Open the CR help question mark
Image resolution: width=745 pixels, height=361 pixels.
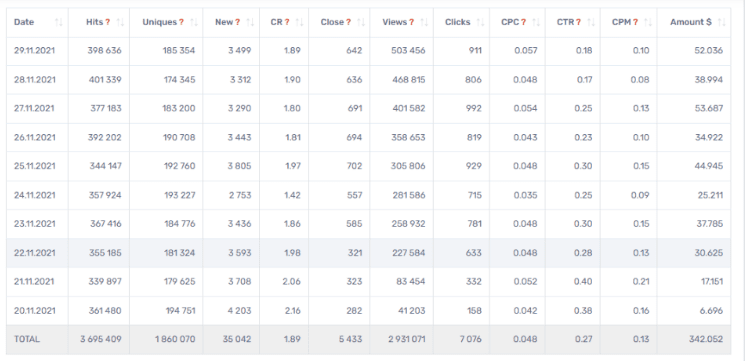click(287, 22)
